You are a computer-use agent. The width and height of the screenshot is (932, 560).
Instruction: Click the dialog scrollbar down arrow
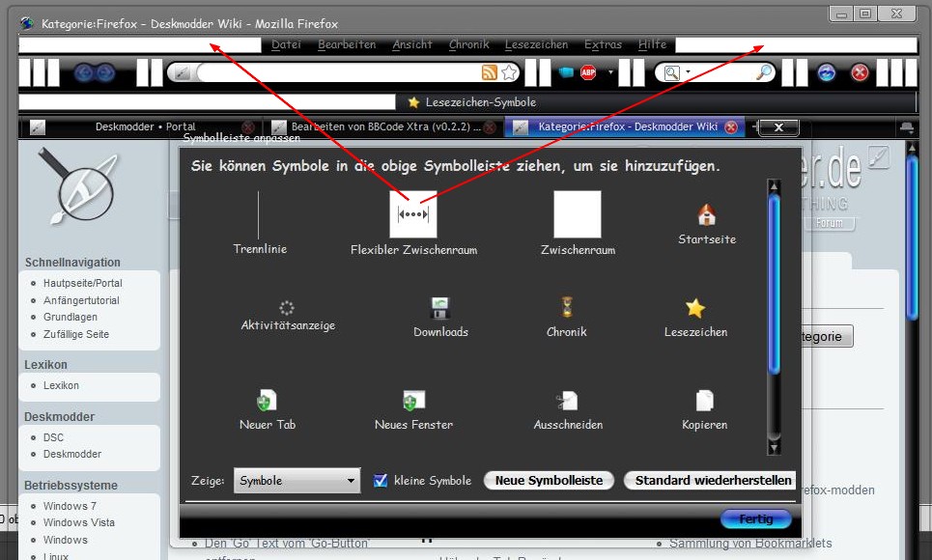click(x=774, y=448)
